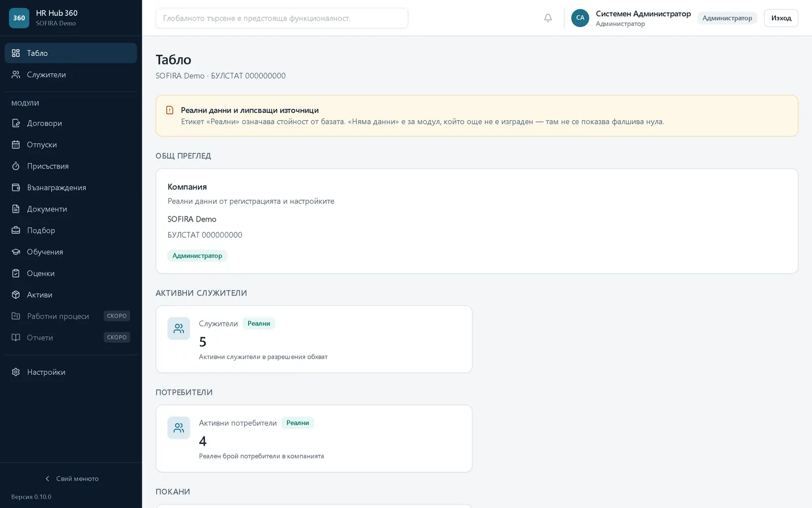Image resolution: width=812 pixels, height=508 pixels.
Task: Click the Компания card title
Action: coord(187,187)
